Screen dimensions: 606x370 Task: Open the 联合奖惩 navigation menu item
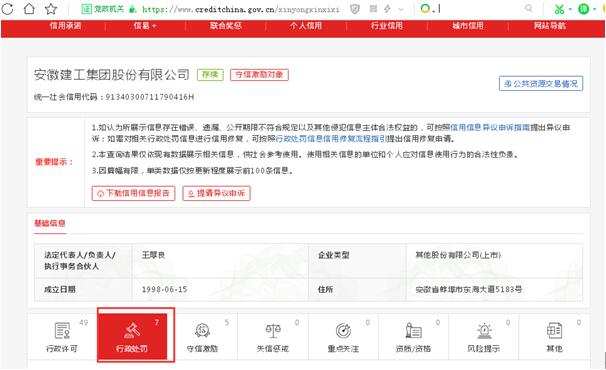click(226, 26)
